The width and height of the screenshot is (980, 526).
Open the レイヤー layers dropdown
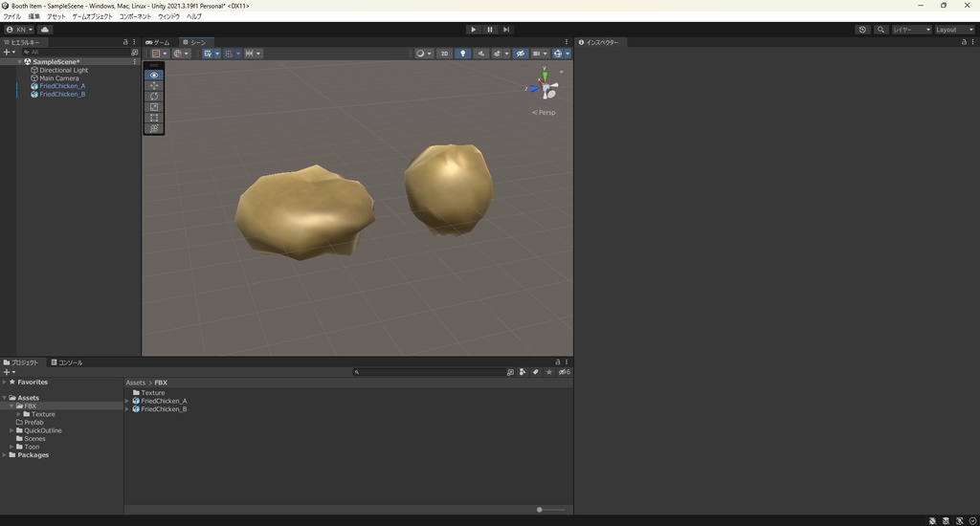tap(911, 30)
